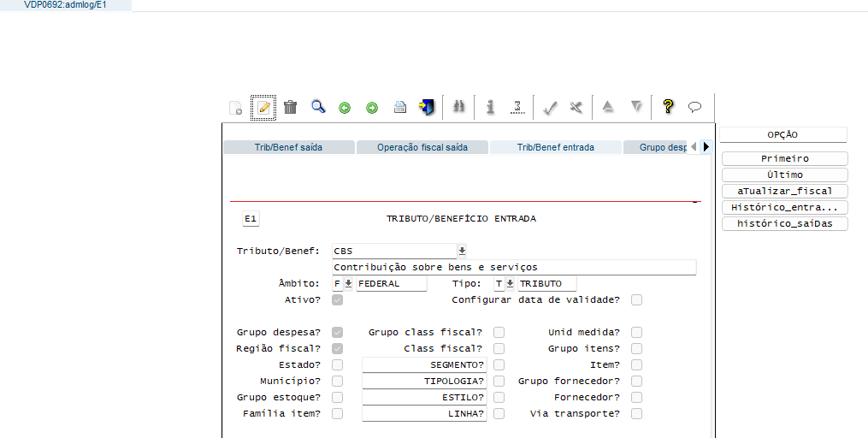Click the trash delete icon

[290, 107]
